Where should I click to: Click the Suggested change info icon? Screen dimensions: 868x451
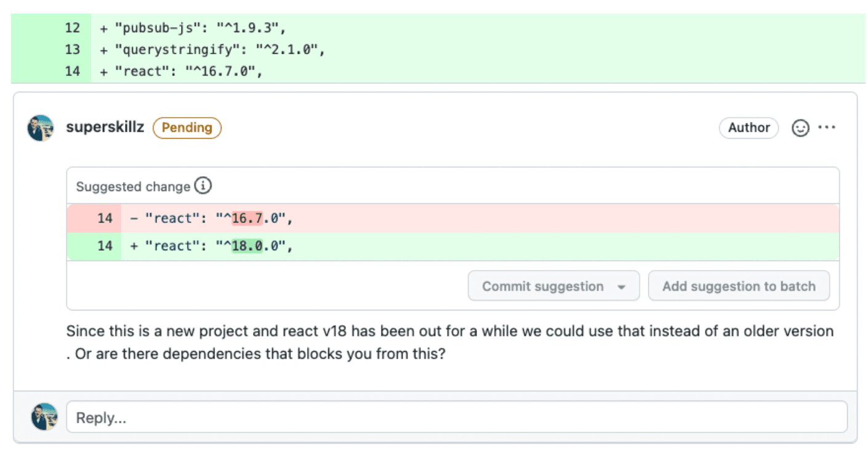(x=203, y=185)
